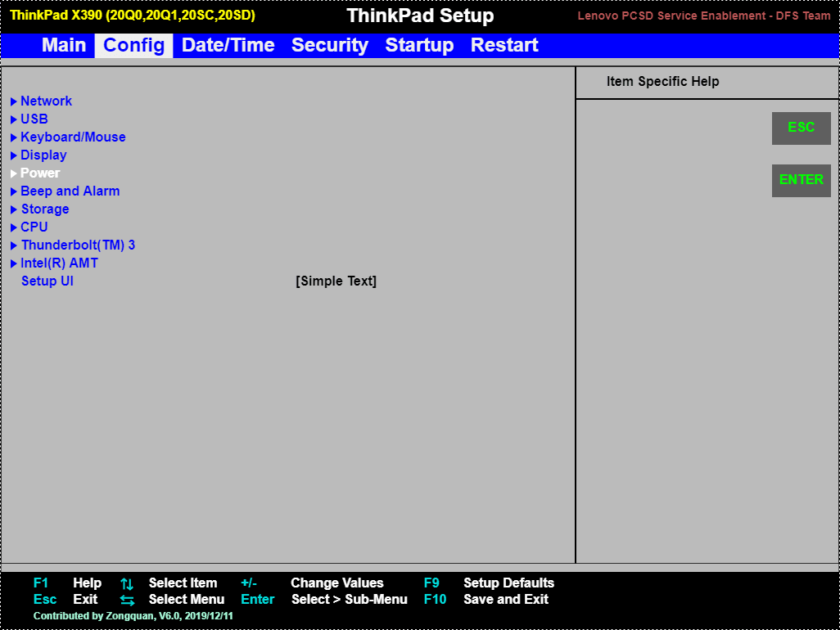Change the [Simple Text] value
840x630 pixels.
336,281
